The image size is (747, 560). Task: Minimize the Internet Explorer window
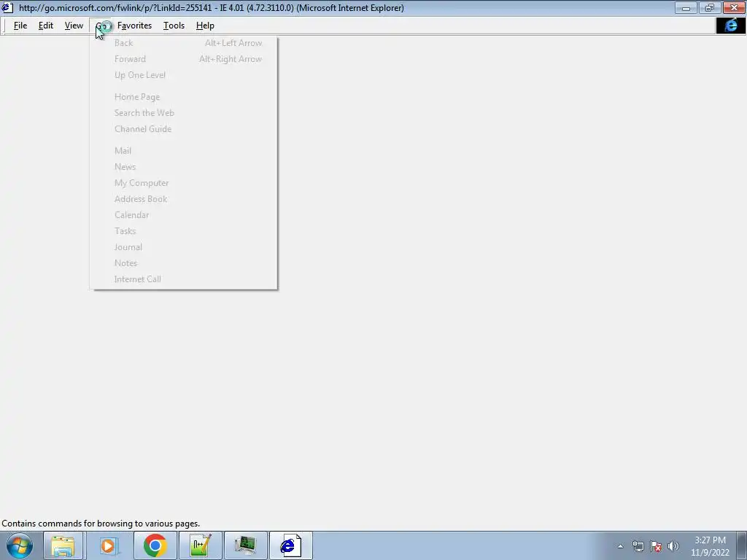pos(686,7)
